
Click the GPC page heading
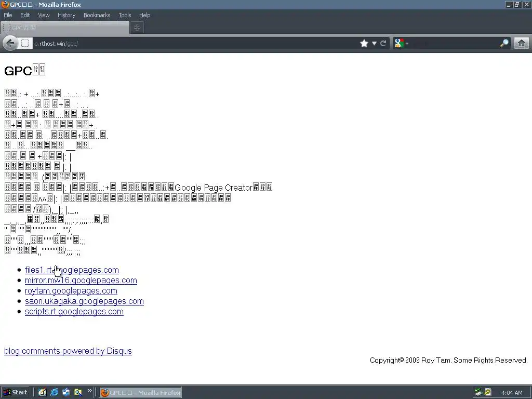pyautogui.click(x=24, y=71)
